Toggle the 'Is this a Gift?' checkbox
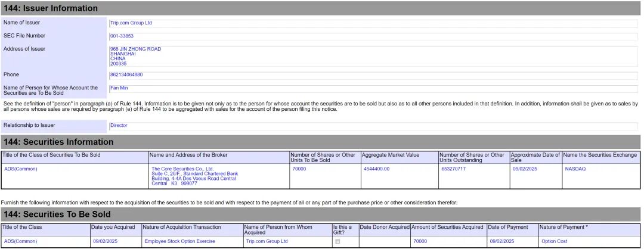This screenshot has width=644, height=249. pos(338,242)
